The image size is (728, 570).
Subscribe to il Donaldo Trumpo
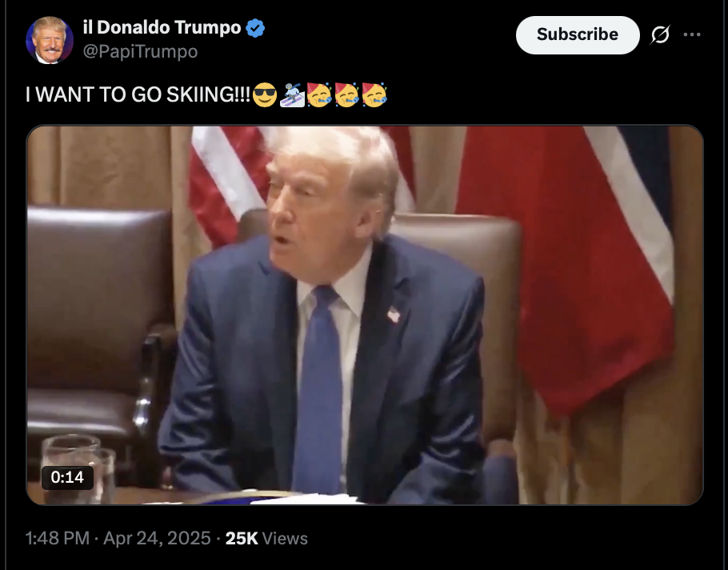coord(578,35)
